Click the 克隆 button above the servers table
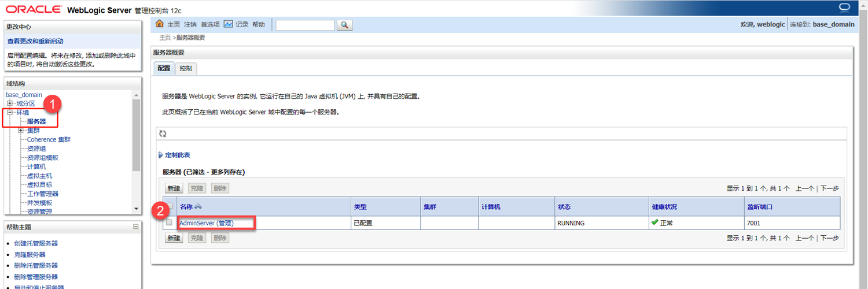This screenshot has width=868, height=289. pyautogui.click(x=197, y=188)
